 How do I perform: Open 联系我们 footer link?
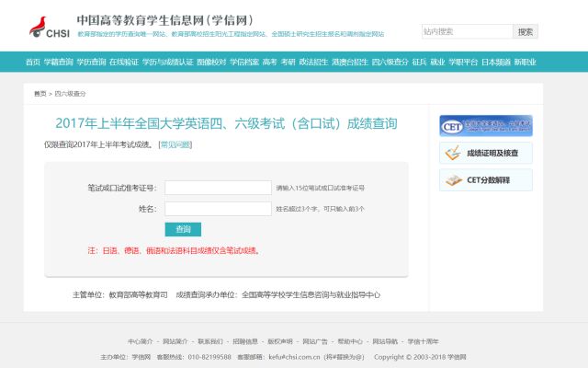coord(210,341)
